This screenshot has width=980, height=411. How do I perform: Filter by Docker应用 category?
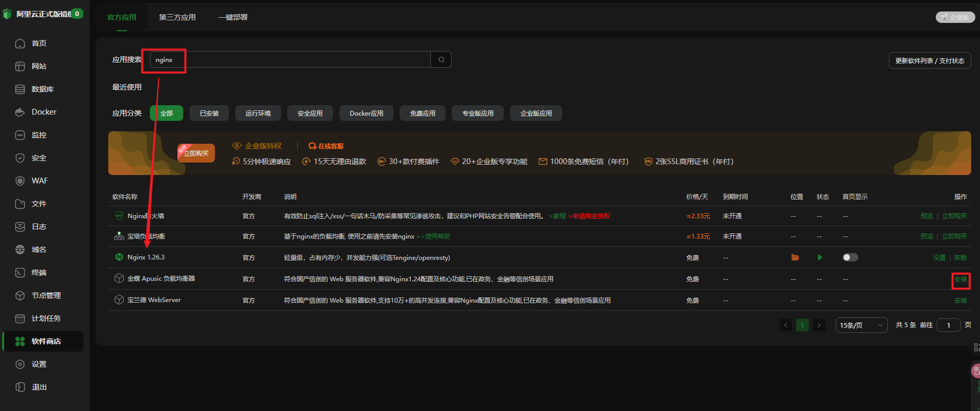[x=366, y=113]
